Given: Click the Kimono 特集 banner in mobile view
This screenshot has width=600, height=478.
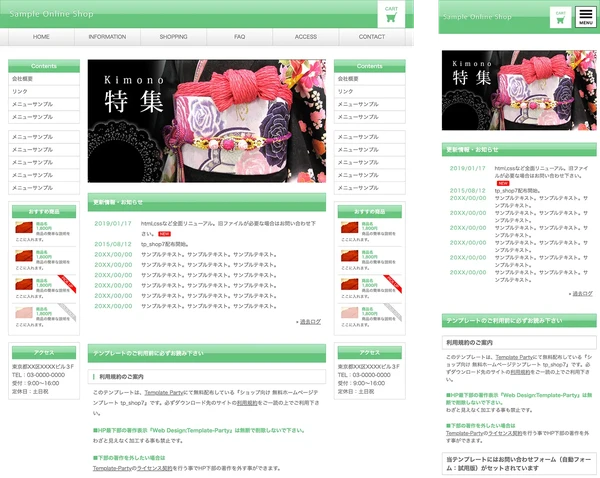Looking at the screenshot, I should coord(519,90).
